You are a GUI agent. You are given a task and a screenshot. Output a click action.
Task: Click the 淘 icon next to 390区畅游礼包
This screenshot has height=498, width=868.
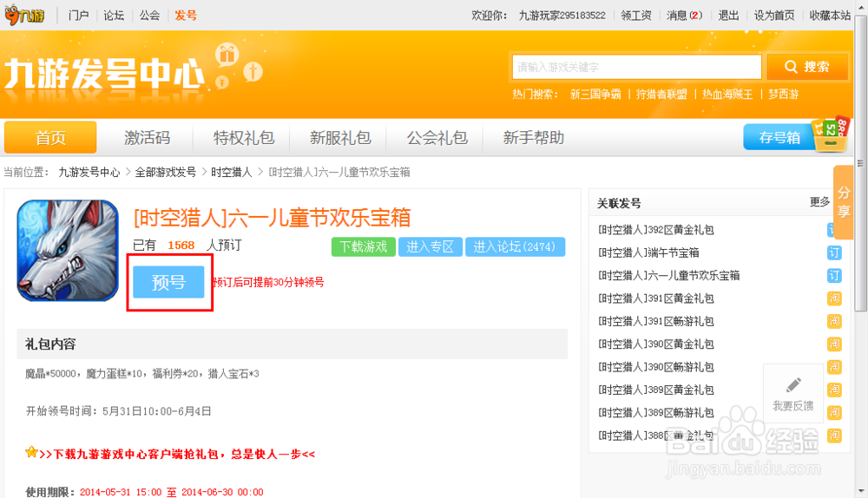pyautogui.click(x=833, y=367)
